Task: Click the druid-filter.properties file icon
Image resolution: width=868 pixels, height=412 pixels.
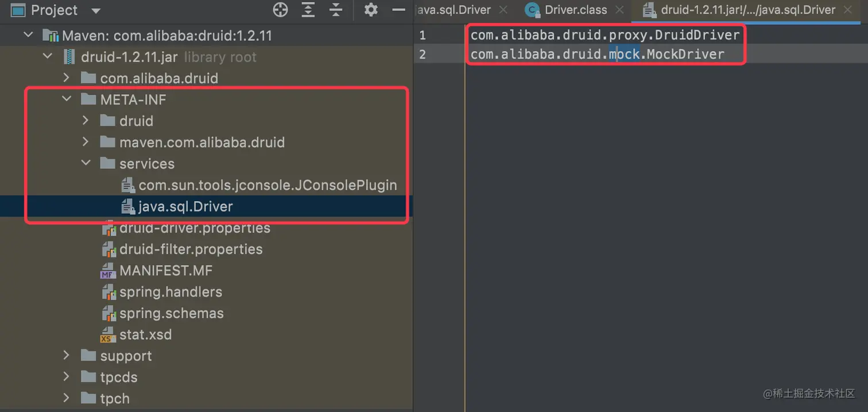Action: (108, 249)
